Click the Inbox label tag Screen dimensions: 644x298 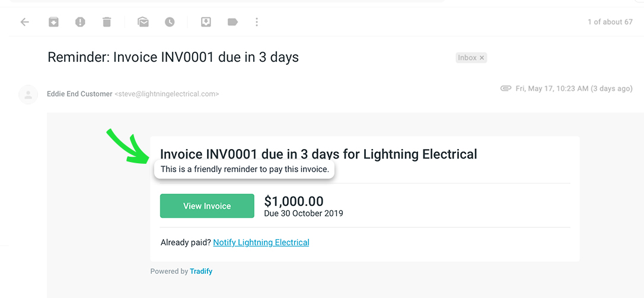[467, 58]
